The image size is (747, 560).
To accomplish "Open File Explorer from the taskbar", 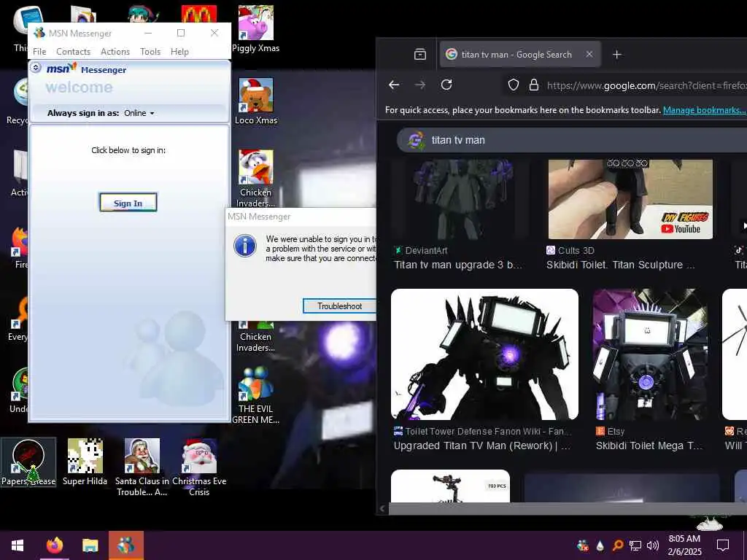I will coord(90,545).
